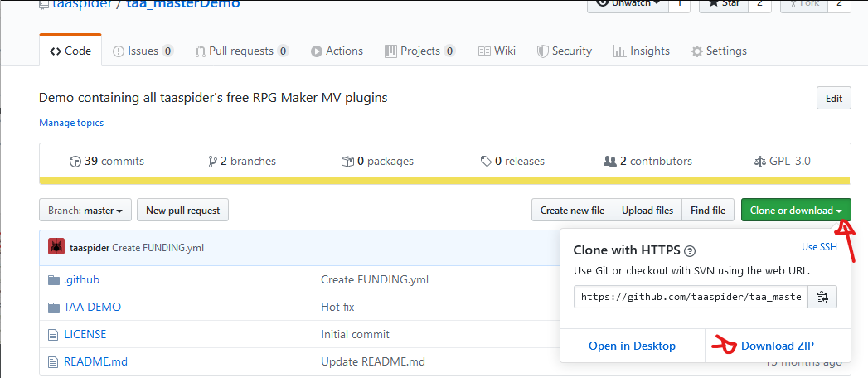Open the taaspider author link
The width and height of the screenshot is (868, 378).
90,247
